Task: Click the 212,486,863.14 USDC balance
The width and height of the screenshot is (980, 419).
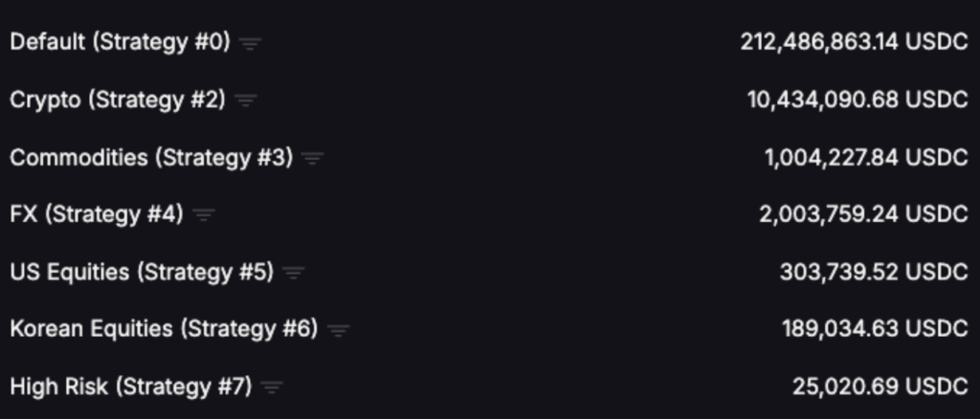Action: [x=854, y=43]
